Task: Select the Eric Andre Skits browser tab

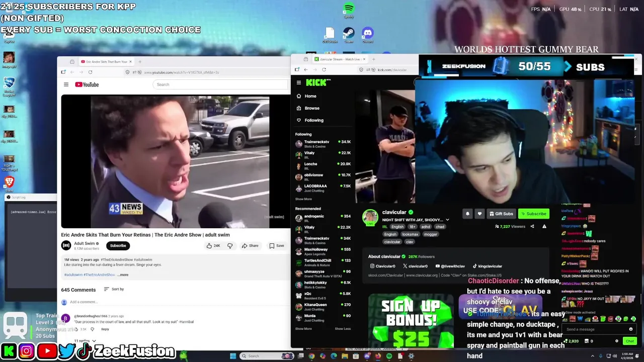Action: tap(106, 62)
